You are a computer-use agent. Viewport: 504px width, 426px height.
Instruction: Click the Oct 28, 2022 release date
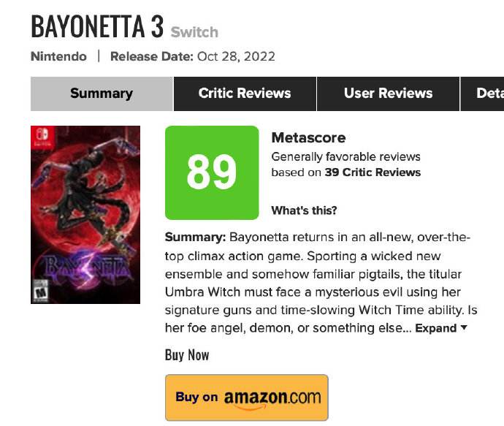click(236, 56)
